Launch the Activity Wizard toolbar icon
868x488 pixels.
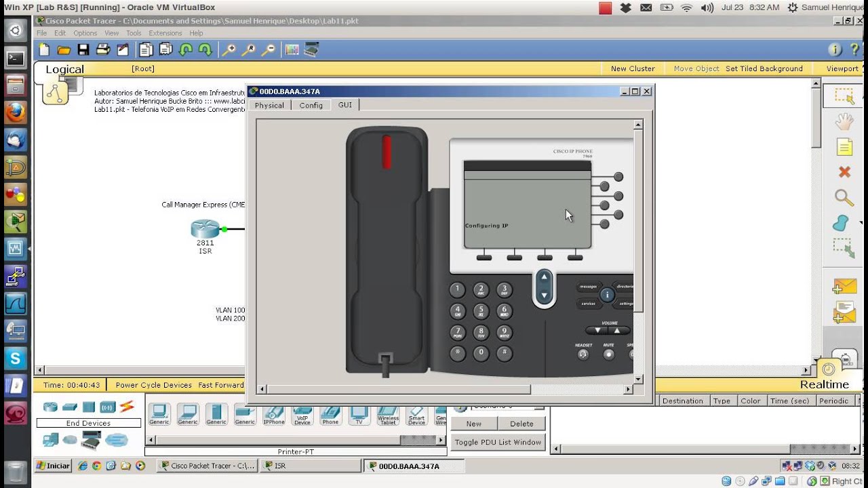point(123,49)
